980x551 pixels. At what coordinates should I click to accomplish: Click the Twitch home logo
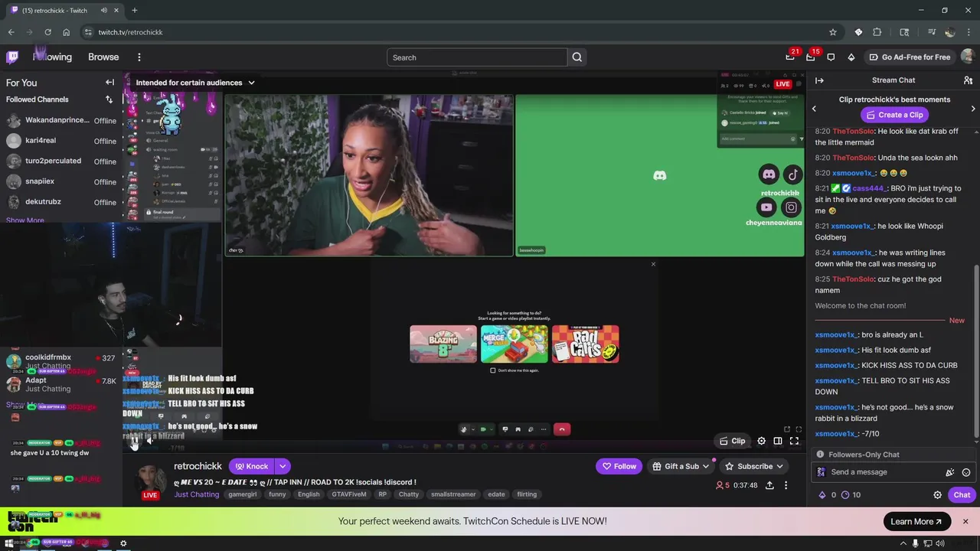(12, 57)
